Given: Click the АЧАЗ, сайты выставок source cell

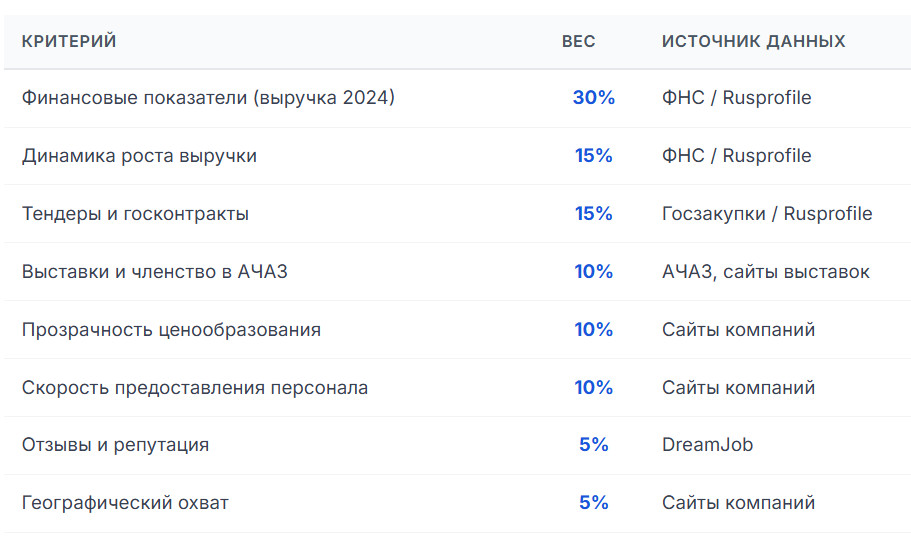Looking at the screenshot, I should point(765,272).
